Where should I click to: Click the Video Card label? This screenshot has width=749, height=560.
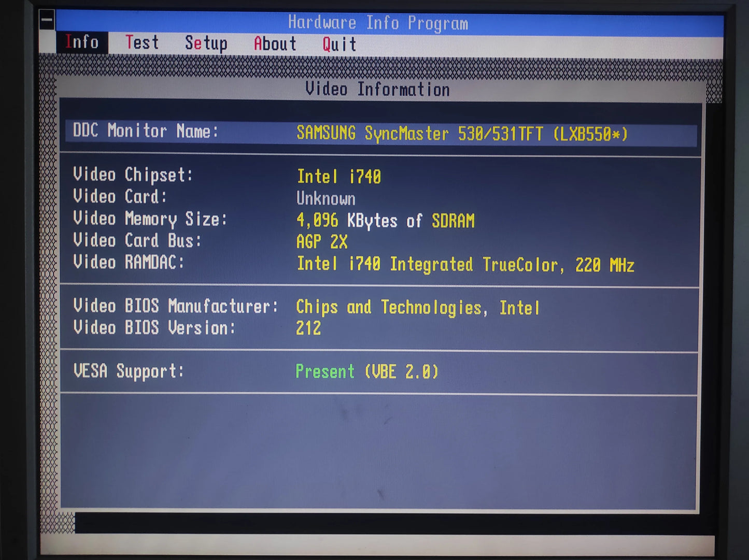pyautogui.click(x=120, y=196)
